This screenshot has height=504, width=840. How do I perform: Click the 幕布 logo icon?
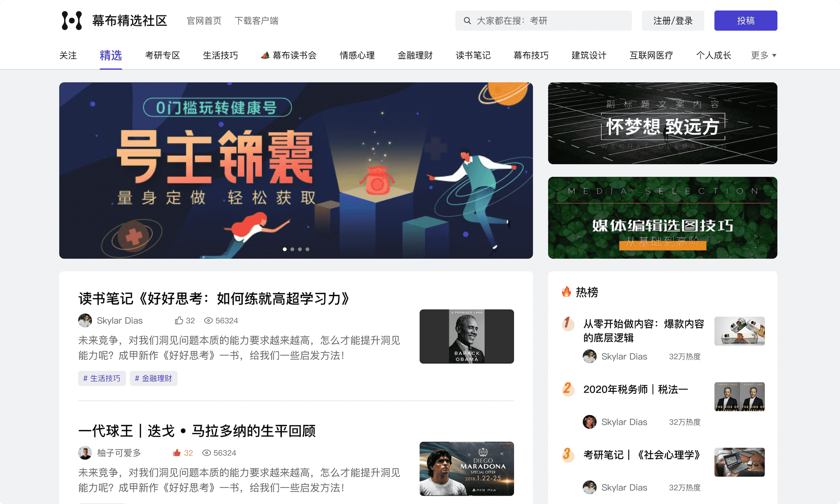click(x=72, y=21)
